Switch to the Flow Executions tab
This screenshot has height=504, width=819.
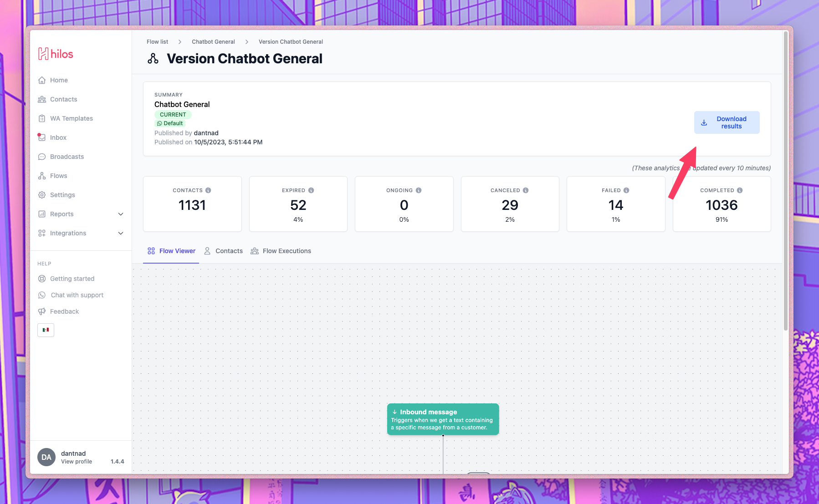[x=287, y=251]
